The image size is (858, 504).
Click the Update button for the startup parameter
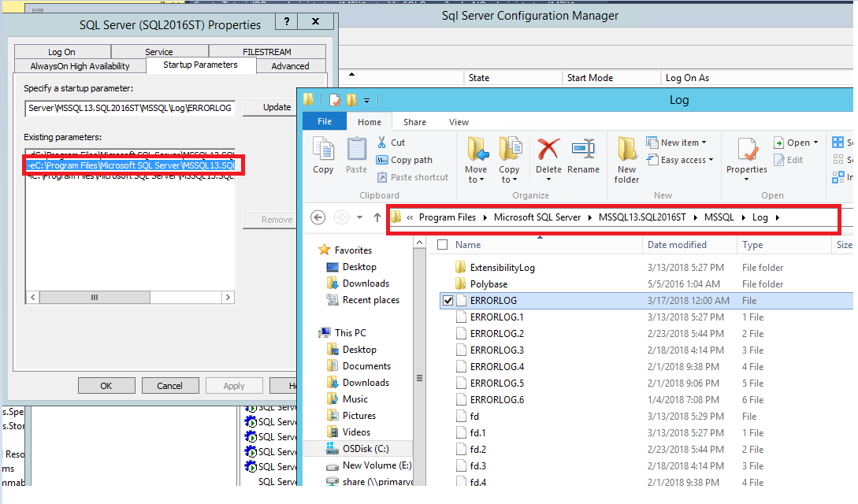tap(277, 108)
